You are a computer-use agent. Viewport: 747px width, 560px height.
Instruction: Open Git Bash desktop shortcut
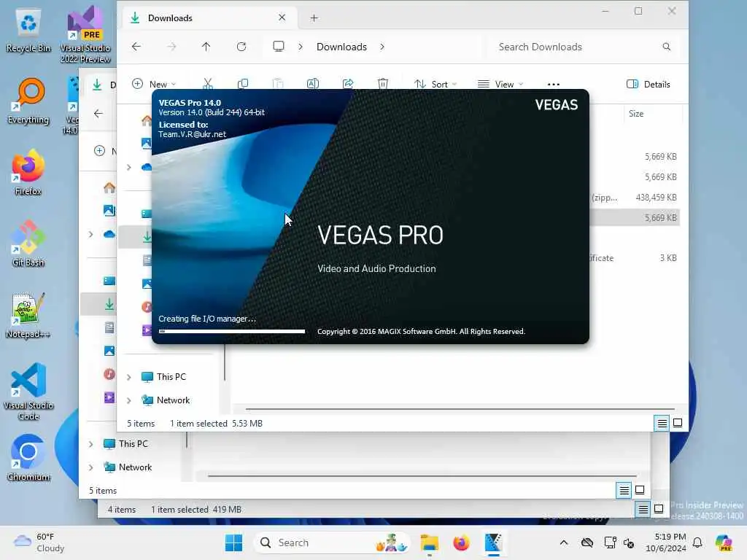28,244
